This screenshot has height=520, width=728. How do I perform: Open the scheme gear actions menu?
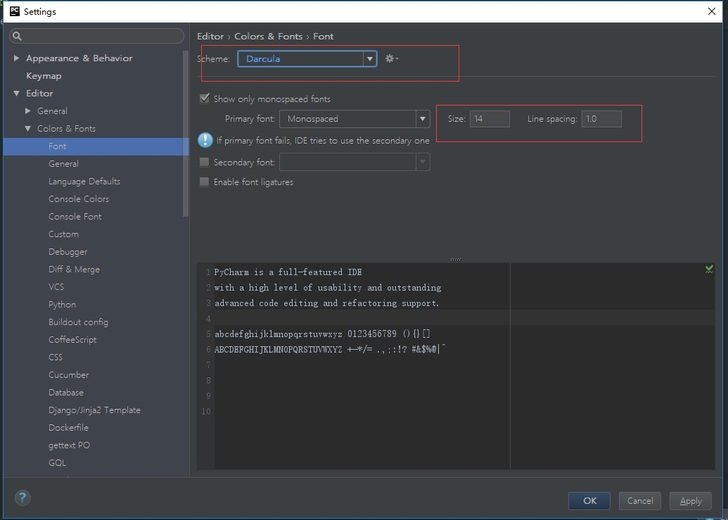coord(391,58)
